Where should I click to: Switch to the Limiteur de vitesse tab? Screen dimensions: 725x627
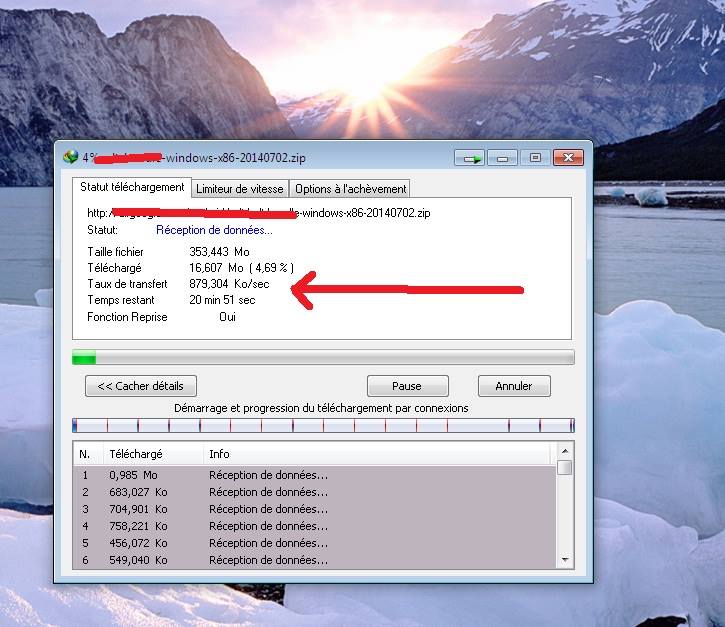pos(240,189)
